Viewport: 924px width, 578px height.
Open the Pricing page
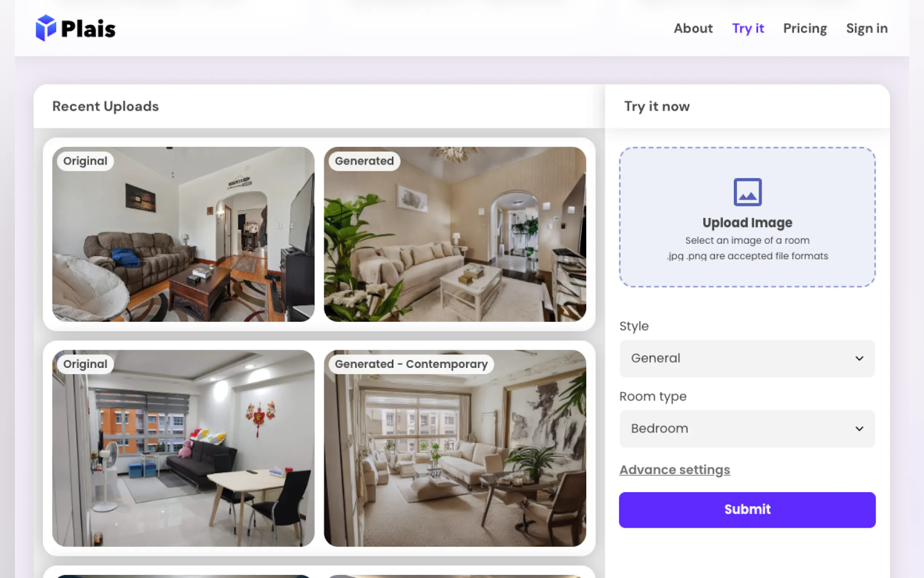[x=805, y=28]
